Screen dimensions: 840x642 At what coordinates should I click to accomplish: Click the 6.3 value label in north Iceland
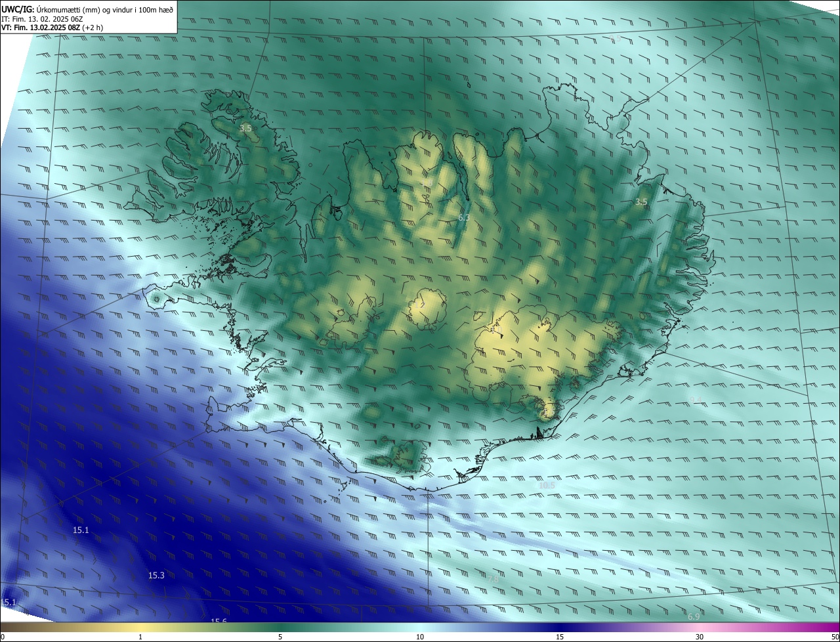(x=464, y=217)
